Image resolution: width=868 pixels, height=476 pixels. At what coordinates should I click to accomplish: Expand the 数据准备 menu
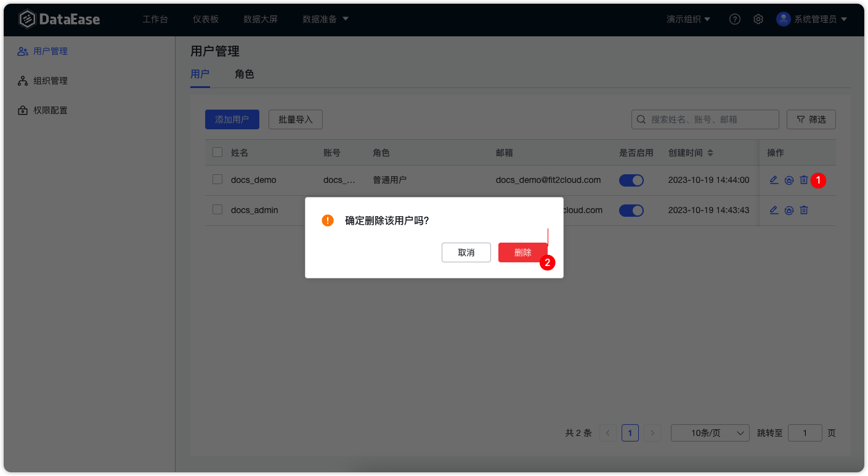click(x=325, y=19)
